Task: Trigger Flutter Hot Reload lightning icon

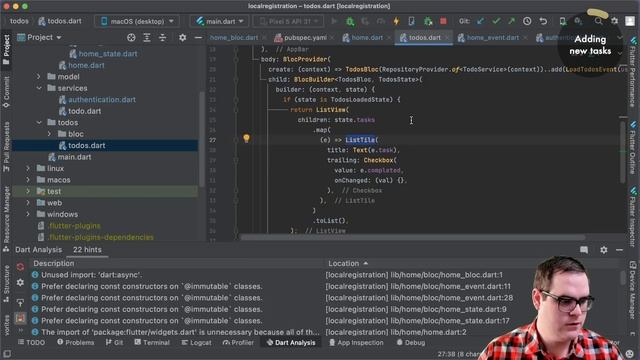Action: tap(396, 21)
